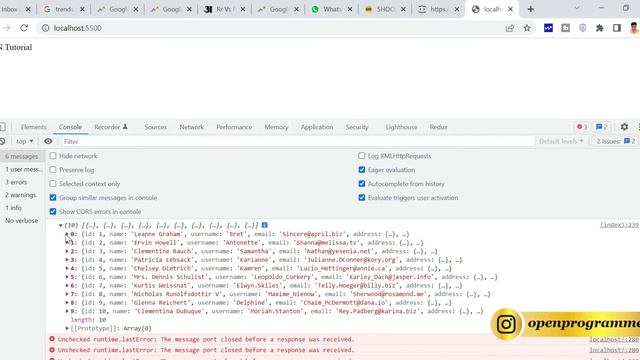Image resolution: width=640 pixels, height=360 pixels.
Task: Open a new browser tab
Action: point(531,9)
